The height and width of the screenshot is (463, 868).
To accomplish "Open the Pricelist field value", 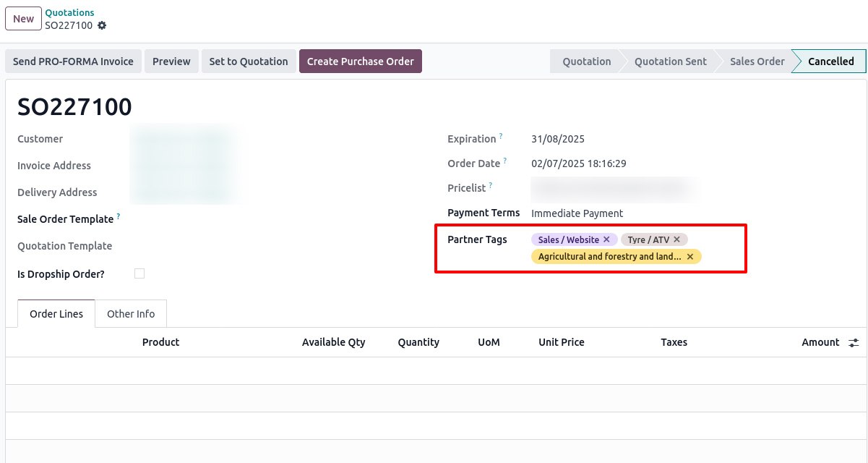I will point(613,188).
